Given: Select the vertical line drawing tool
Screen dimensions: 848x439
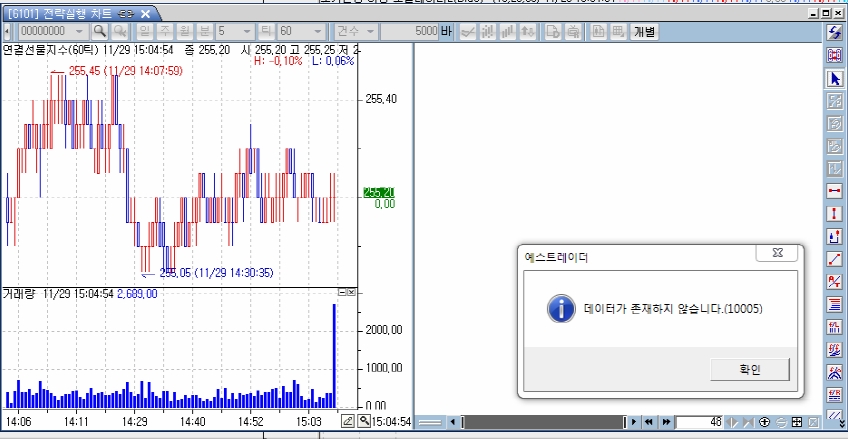Looking at the screenshot, I should [834, 214].
